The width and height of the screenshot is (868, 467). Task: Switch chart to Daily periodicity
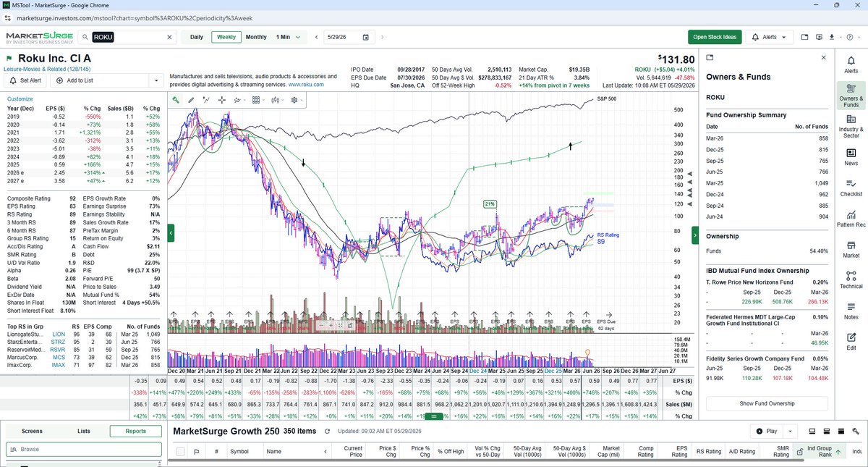196,37
